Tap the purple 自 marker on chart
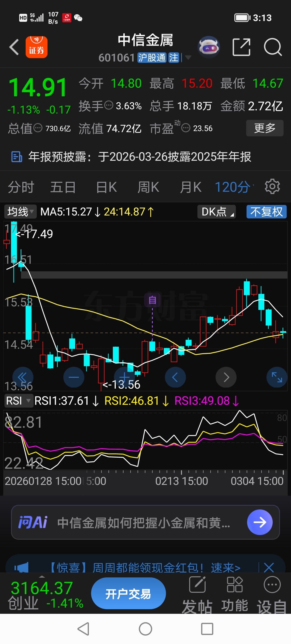The image size is (291, 644). 153,300
